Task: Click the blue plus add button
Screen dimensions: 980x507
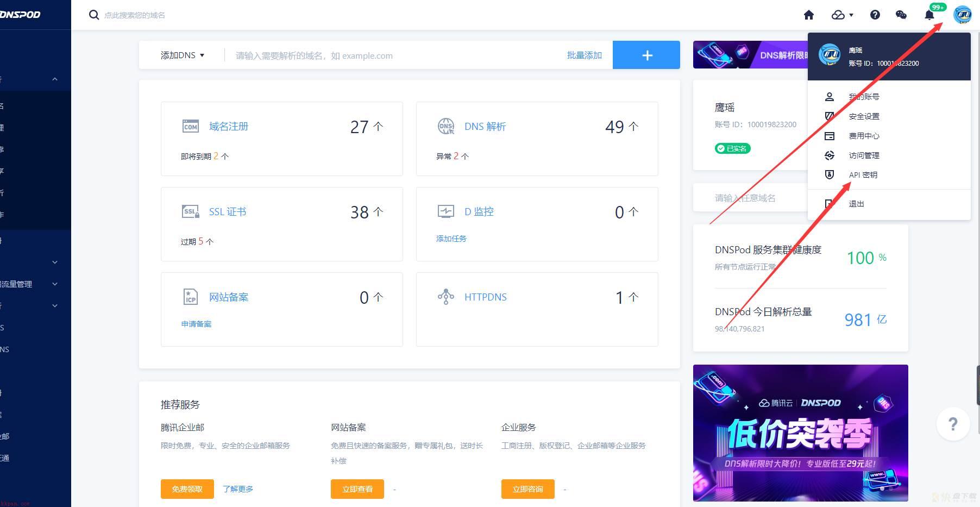Action: pyautogui.click(x=646, y=55)
